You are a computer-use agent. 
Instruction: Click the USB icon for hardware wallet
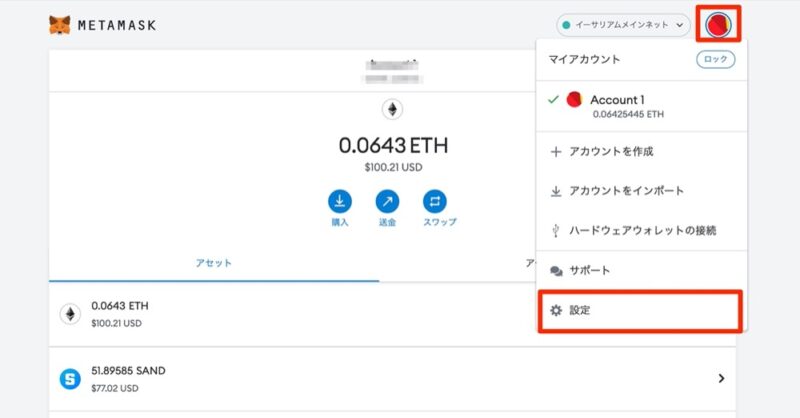556,231
